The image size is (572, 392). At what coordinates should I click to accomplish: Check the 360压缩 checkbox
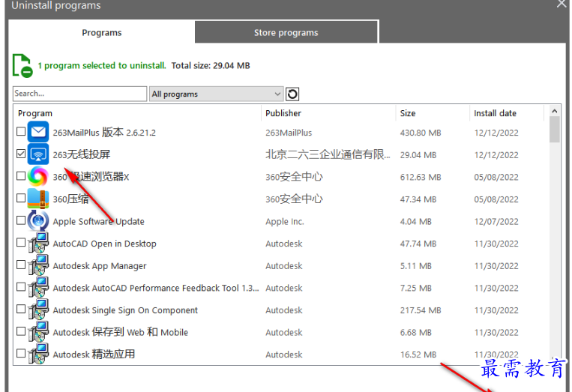click(x=21, y=198)
